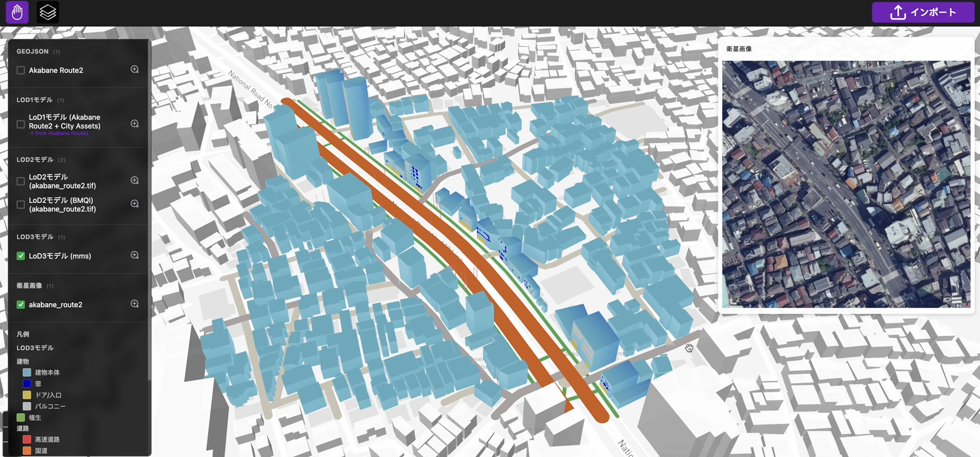980x457 pixels.
Task: Collapse the LOD2モデル section header
Action: (35, 160)
